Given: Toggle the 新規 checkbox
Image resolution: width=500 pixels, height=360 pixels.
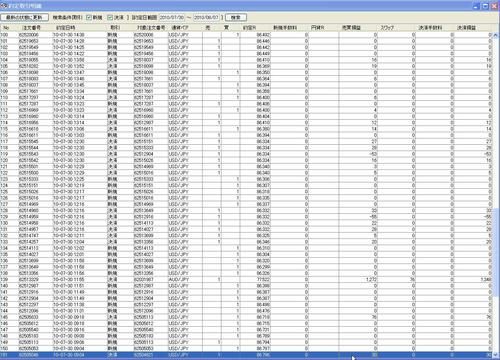Looking at the screenshot, I should (89, 17).
